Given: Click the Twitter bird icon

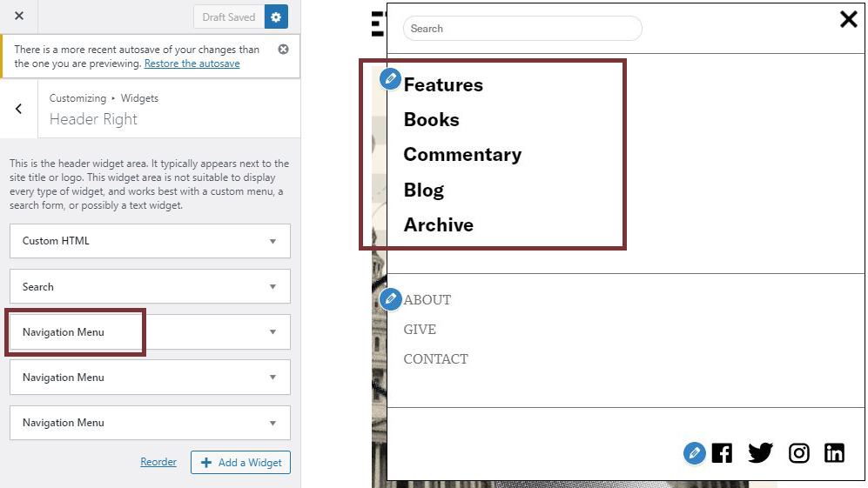Looking at the screenshot, I should click(760, 452).
